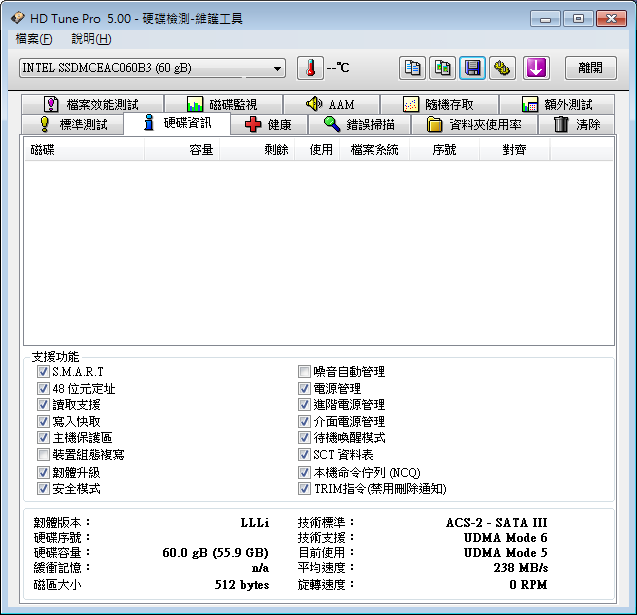Toggle the 噪音自動管理 checkbox
This screenshot has width=637, height=615.
[305, 372]
